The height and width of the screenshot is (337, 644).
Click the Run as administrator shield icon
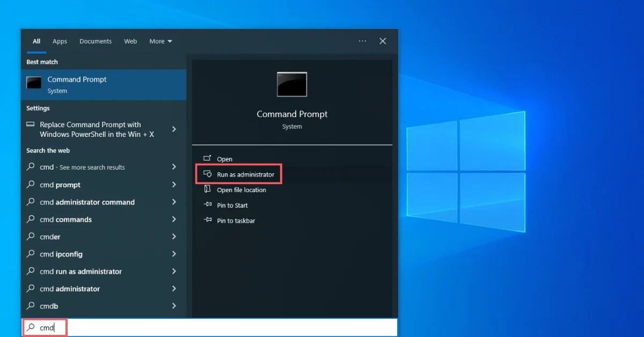[207, 174]
